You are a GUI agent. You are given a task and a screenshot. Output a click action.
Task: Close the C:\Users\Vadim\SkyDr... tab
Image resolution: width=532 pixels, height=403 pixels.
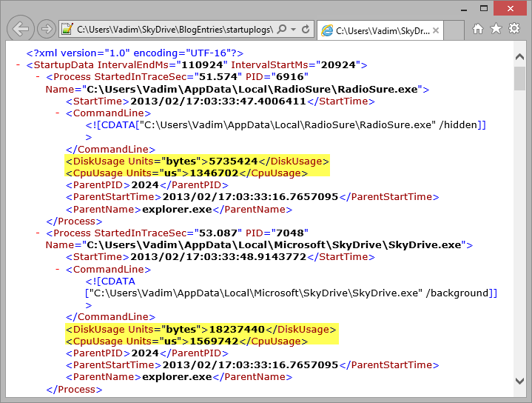[x=436, y=30]
